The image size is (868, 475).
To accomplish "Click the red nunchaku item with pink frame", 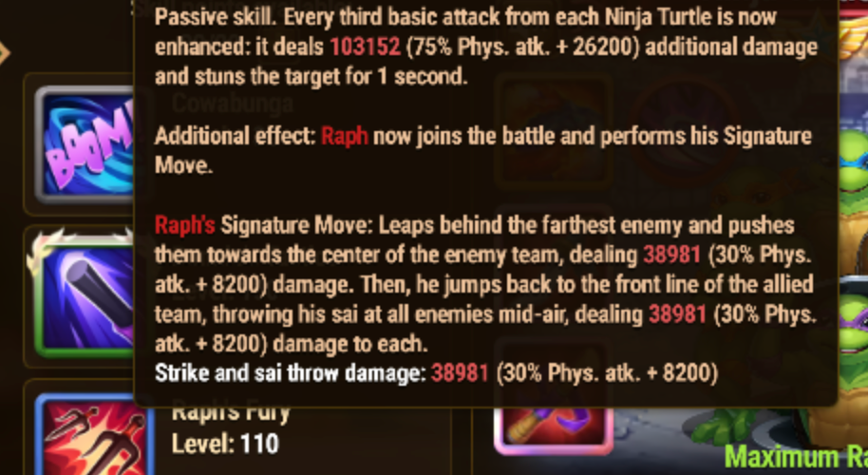I will tap(554, 428).
